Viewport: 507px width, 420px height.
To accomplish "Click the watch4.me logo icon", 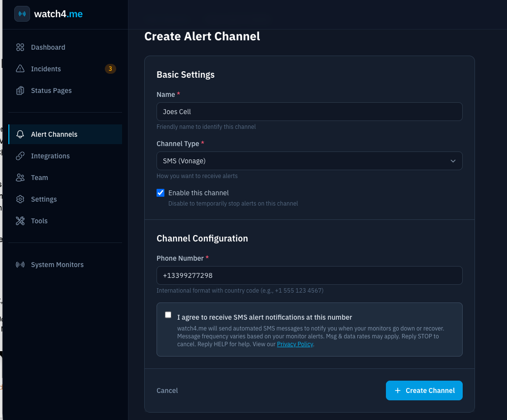I will 22,14.
